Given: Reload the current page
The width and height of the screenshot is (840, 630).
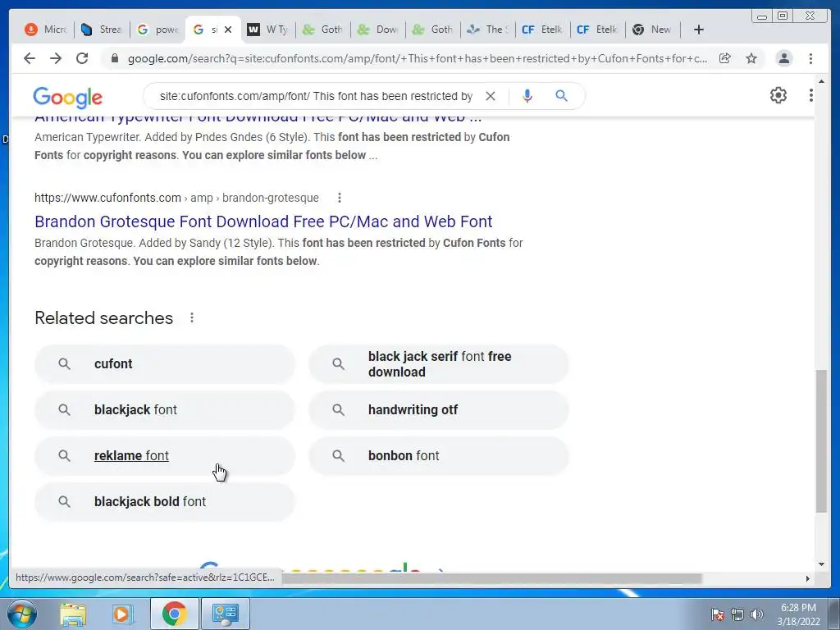Looking at the screenshot, I should [82, 58].
